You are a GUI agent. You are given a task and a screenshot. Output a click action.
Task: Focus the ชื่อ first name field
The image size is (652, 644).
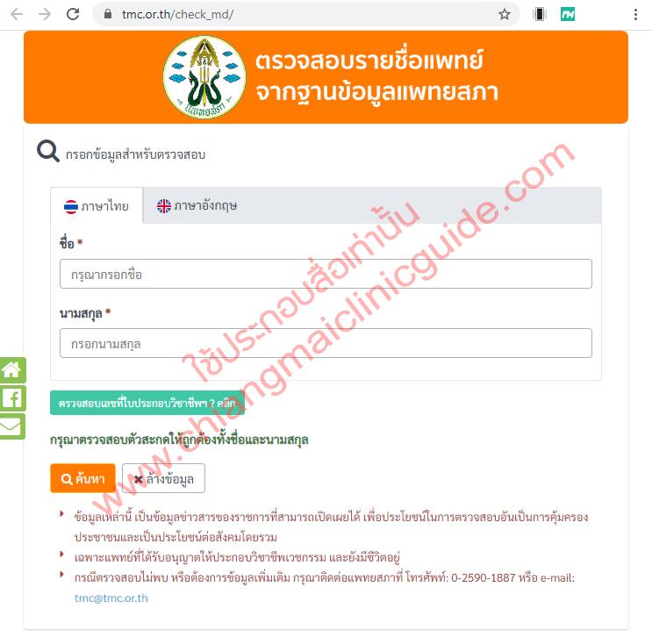point(326,274)
